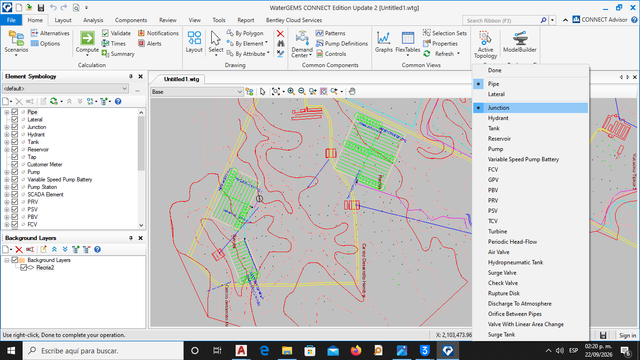The width and height of the screenshot is (640, 360).
Task: Click the Search Ribbon input field
Action: tap(502, 20)
